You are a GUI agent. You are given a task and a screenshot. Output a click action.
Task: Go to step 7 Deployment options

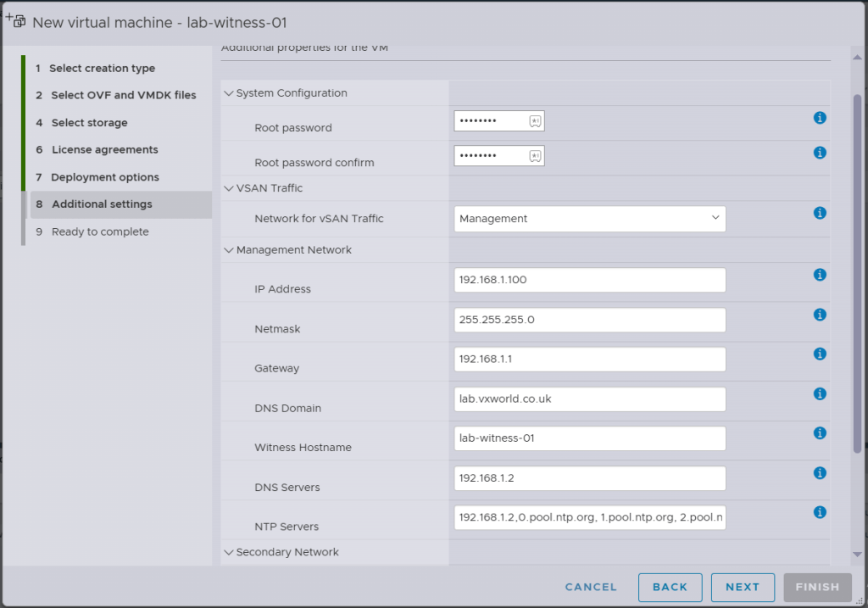tap(104, 177)
